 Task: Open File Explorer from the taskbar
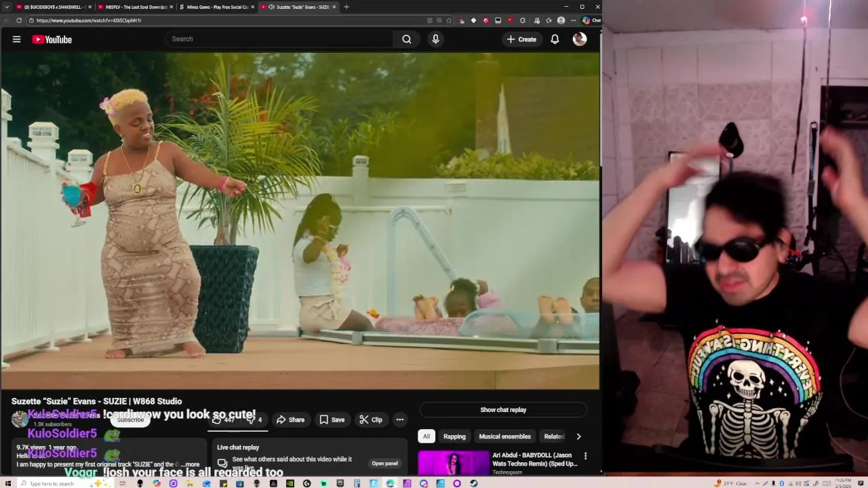tap(189, 483)
